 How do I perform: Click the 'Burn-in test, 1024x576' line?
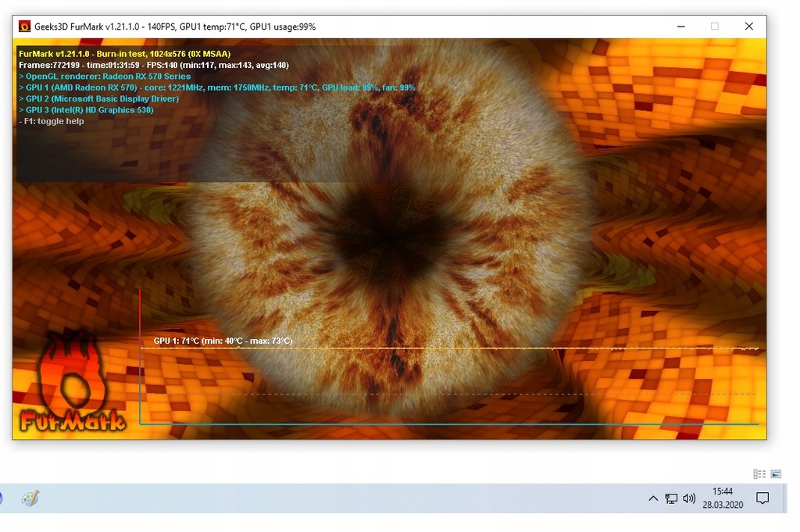(x=124, y=54)
